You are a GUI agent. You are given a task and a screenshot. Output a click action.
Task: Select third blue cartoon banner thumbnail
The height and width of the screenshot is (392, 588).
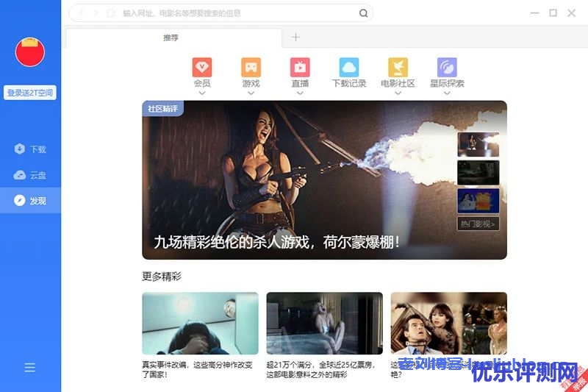tap(478, 201)
